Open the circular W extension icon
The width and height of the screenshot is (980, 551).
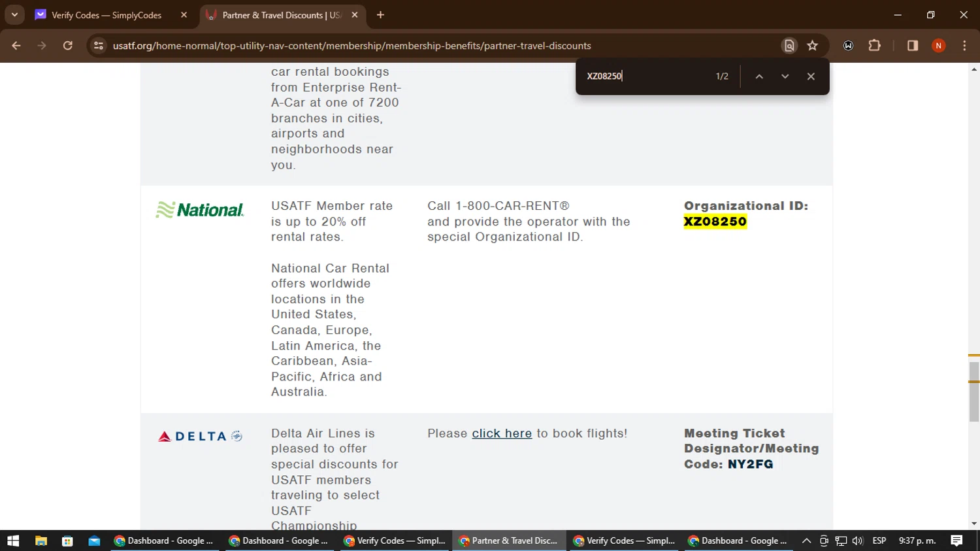pyautogui.click(x=848, y=46)
